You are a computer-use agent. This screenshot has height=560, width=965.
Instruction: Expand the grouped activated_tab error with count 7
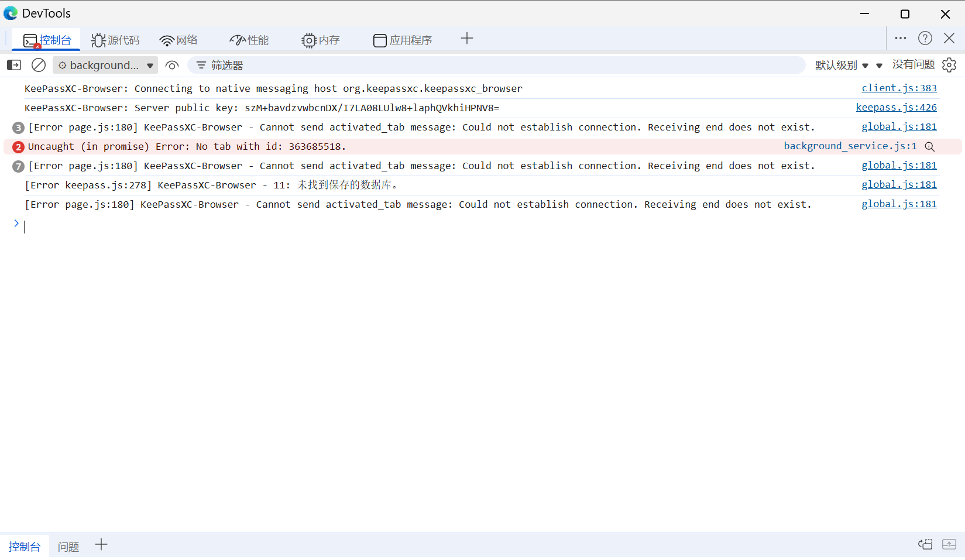pyautogui.click(x=18, y=166)
